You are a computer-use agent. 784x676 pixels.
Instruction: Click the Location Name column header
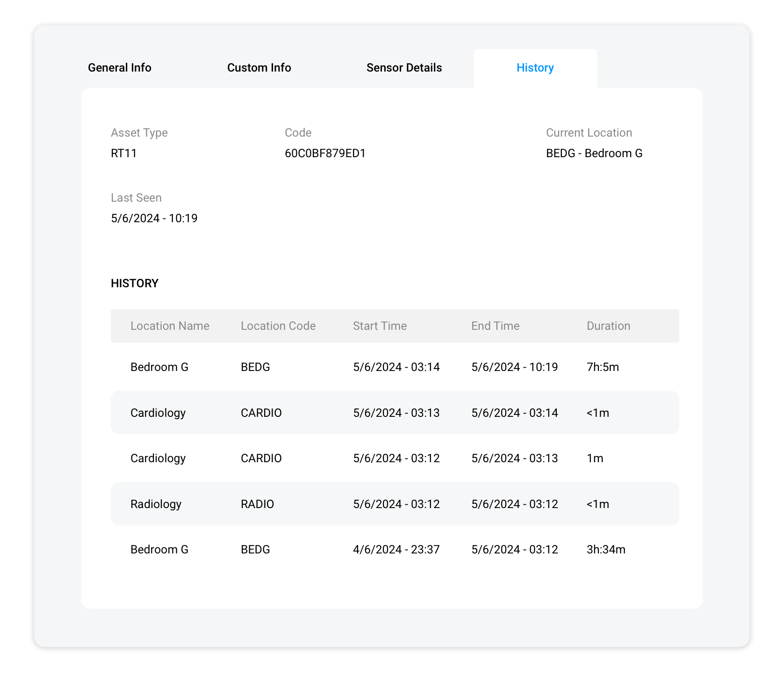(170, 326)
